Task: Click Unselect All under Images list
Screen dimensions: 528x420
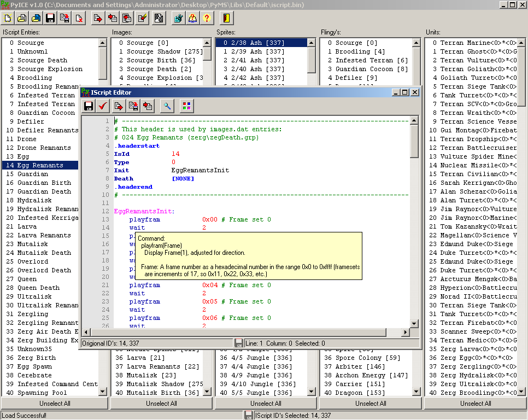Action: point(161,404)
